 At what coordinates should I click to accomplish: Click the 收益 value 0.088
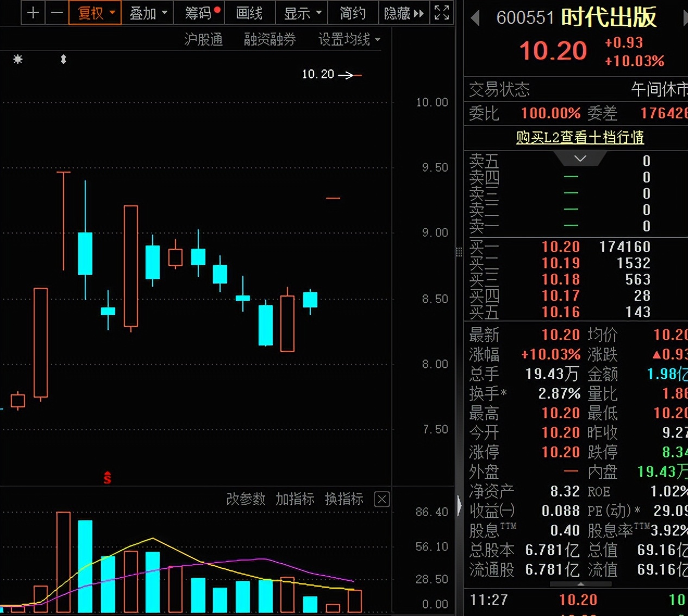pyautogui.click(x=561, y=511)
